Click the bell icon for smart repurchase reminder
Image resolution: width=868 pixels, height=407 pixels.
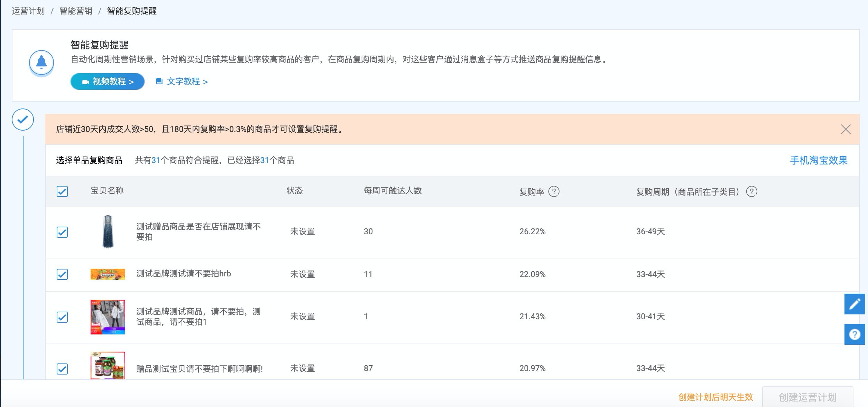(x=41, y=63)
